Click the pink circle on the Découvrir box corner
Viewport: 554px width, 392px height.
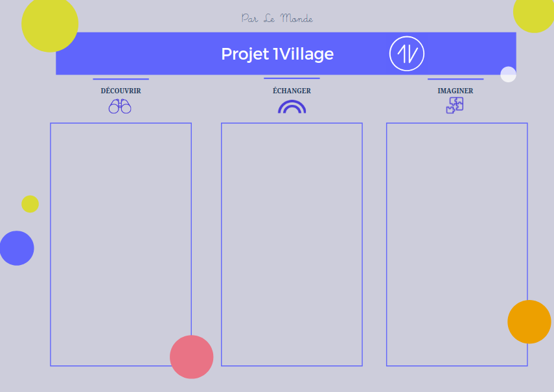click(x=192, y=357)
